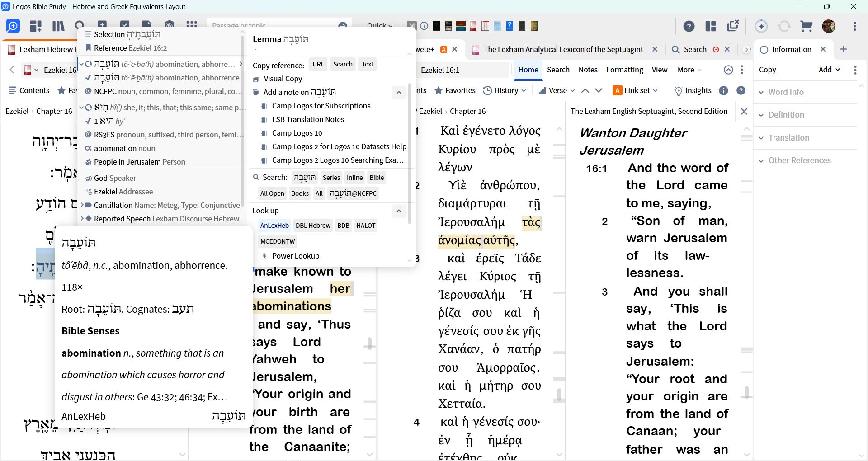Viewport: 868px width, 461px height.
Task: Collapse the Look up section chevron
Action: coord(399,211)
